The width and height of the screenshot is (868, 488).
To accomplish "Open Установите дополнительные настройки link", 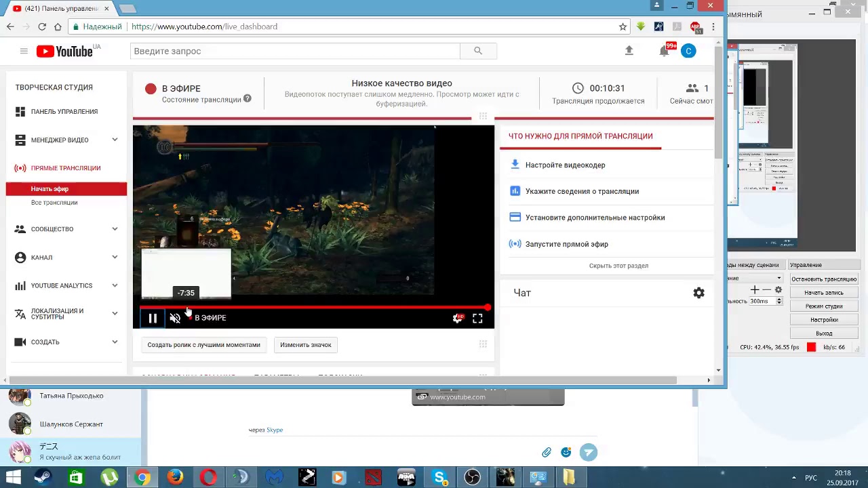I will pyautogui.click(x=595, y=218).
